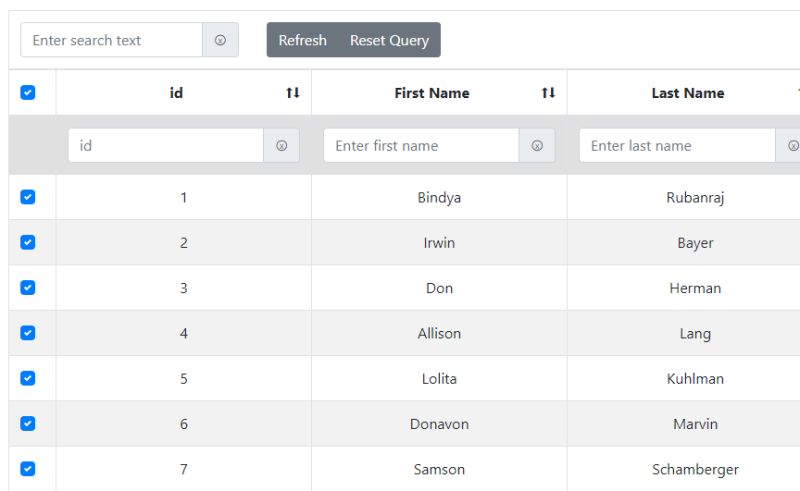This screenshot has width=800, height=491.
Task: Select the cell containing Don
Action: [439, 288]
